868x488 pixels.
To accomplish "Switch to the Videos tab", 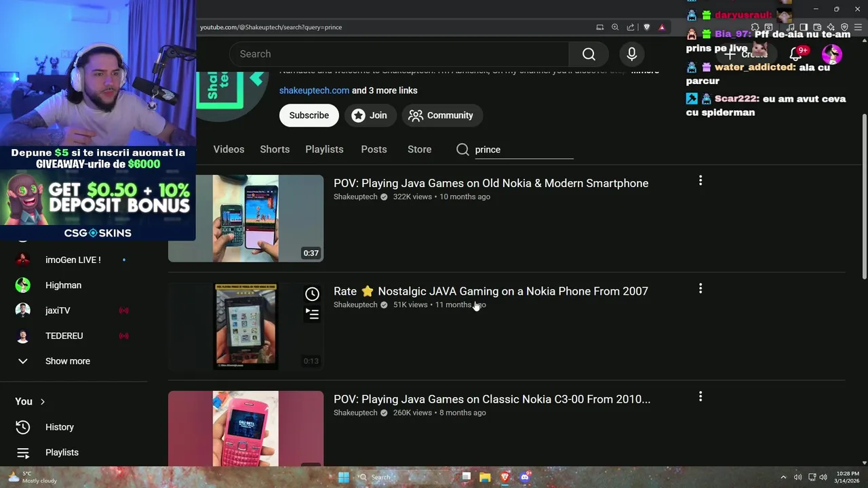I will pyautogui.click(x=229, y=150).
